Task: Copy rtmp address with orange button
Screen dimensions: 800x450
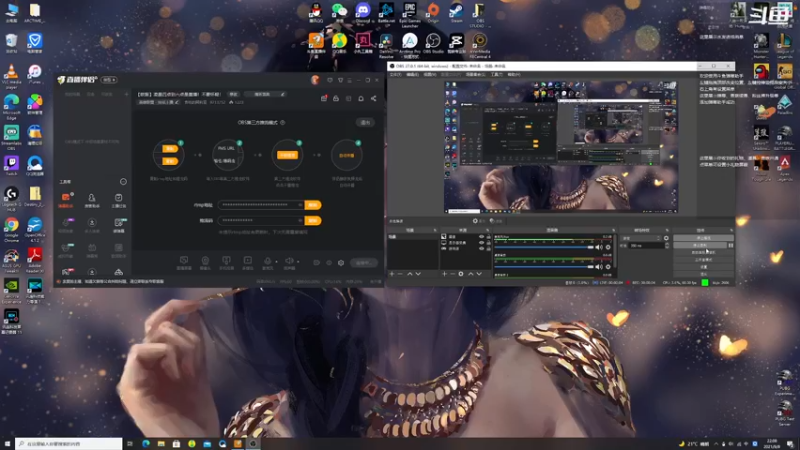Action: coord(313,205)
